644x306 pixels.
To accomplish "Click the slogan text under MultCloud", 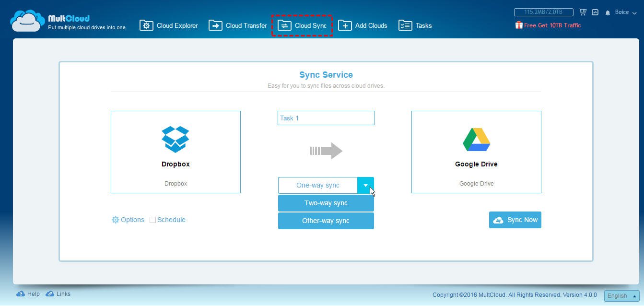I will (x=87, y=27).
